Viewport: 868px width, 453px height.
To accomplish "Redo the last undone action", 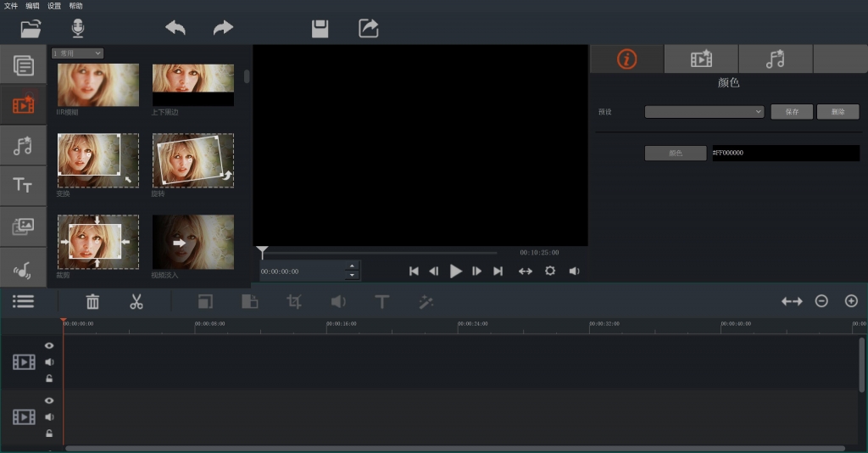I will coord(223,28).
